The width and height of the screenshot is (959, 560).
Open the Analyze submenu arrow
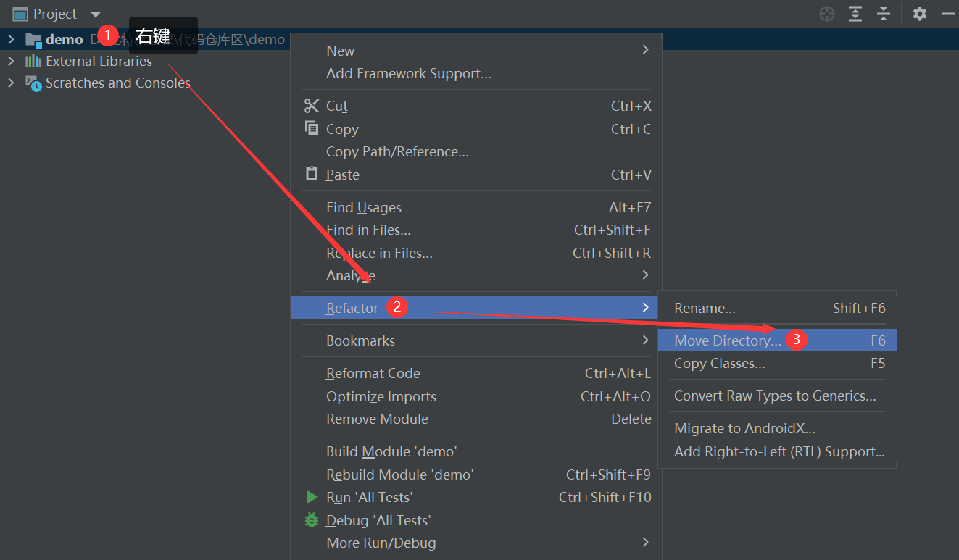coord(645,275)
